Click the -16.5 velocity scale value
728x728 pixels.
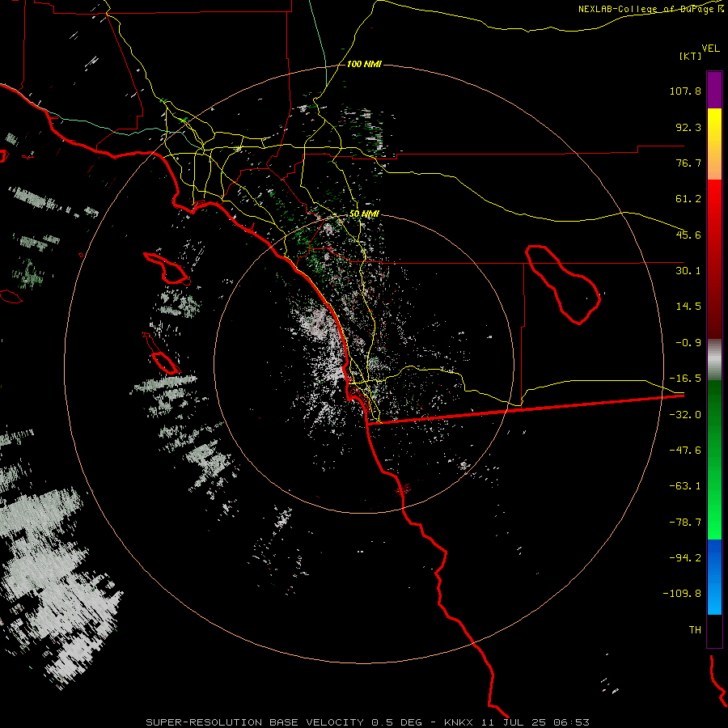coord(685,379)
